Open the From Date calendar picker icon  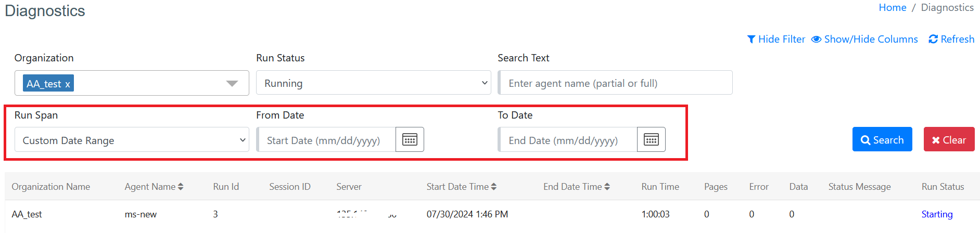click(410, 139)
